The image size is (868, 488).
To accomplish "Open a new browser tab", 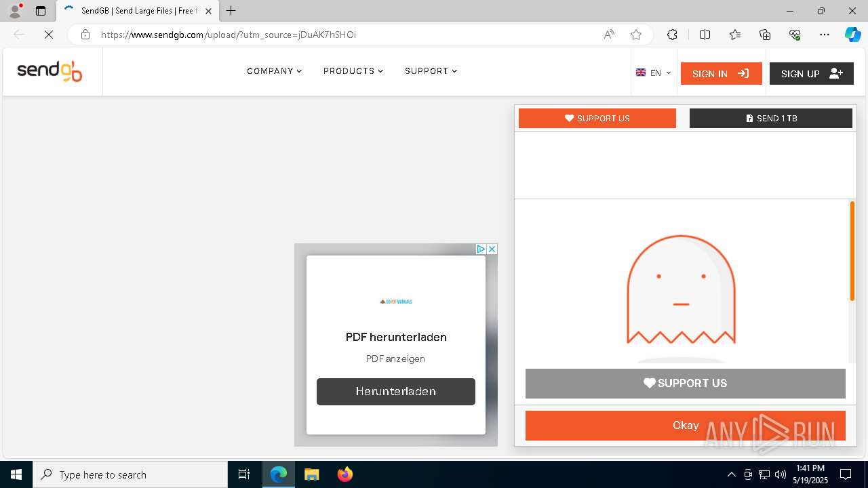I will point(231,11).
